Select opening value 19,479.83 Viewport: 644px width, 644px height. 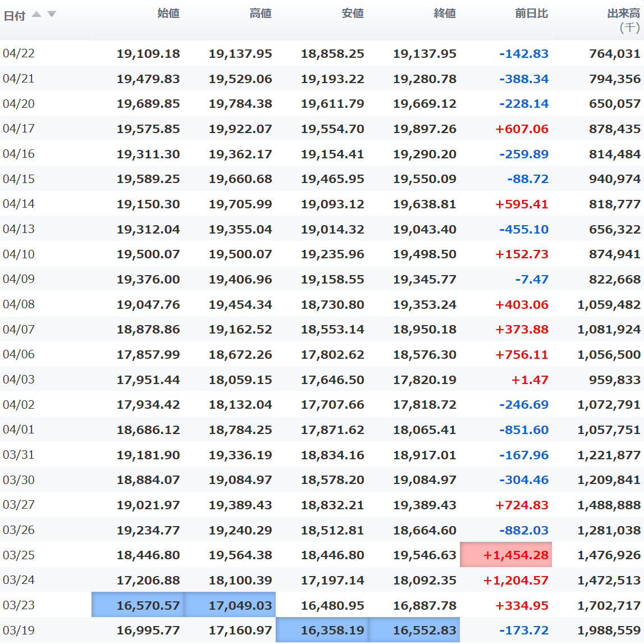point(148,79)
